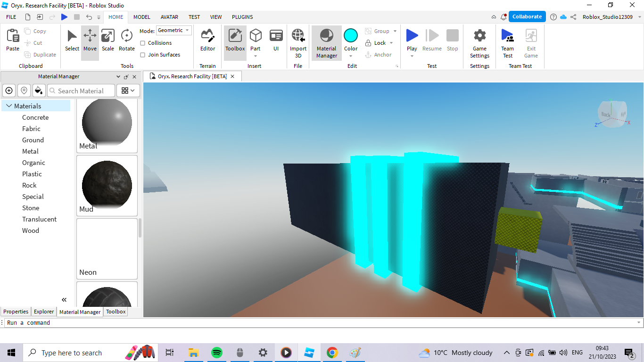Open the PLUGINS ribbon tab
The image size is (644, 362).
click(242, 17)
